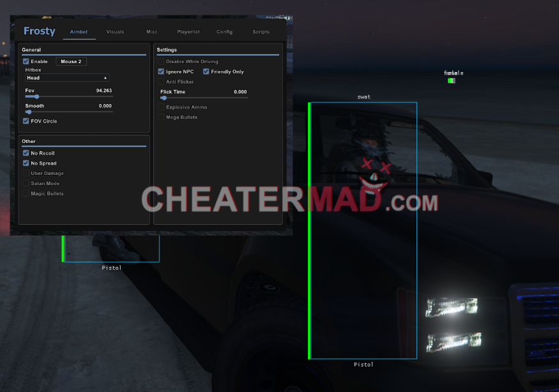Open the Config tab

(225, 32)
